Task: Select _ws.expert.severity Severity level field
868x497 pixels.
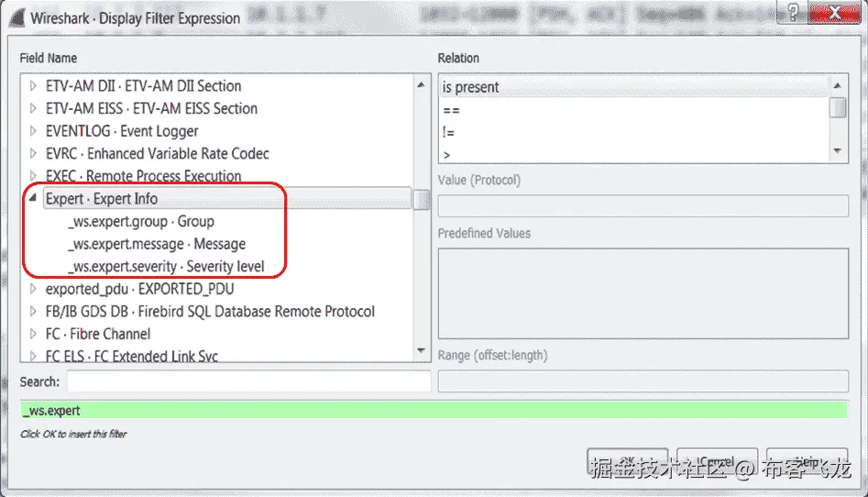Action: [166, 267]
